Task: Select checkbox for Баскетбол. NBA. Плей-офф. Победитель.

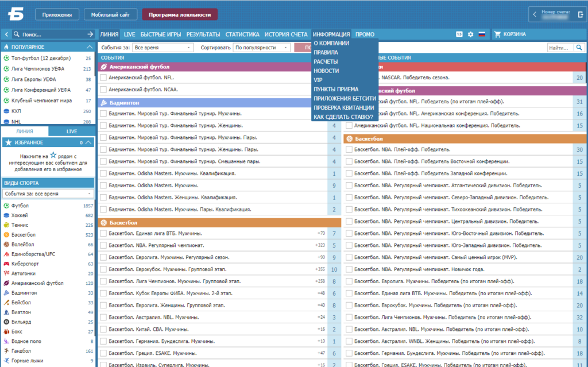Action: pyautogui.click(x=349, y=149)
